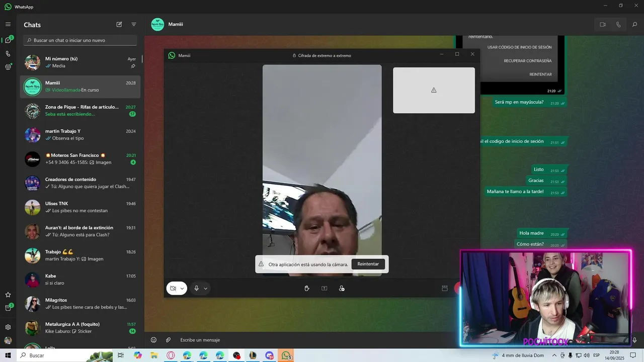Open taskbar clock showing 20:28
Viewport: 644px width, 362px height.
(614, 355)
